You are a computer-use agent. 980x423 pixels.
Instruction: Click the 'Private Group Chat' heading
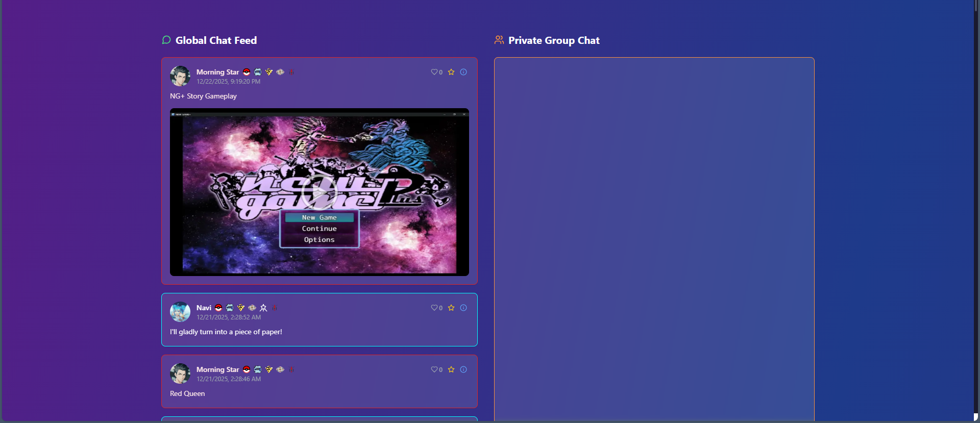coord(554,40)
